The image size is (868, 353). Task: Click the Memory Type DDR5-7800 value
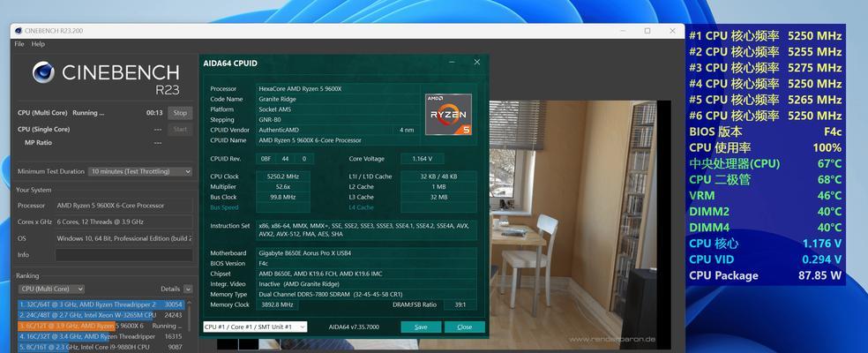pyautogui.click(x=366, y=294)
